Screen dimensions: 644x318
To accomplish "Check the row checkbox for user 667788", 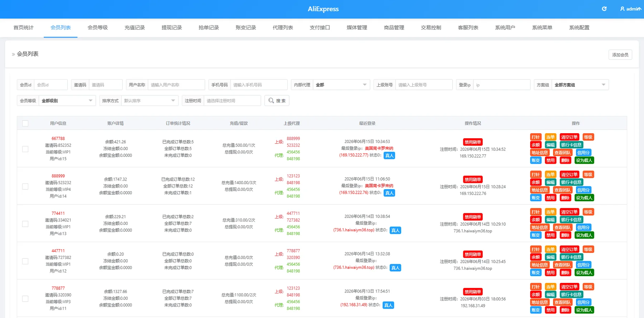I will (x=25, y=149).
